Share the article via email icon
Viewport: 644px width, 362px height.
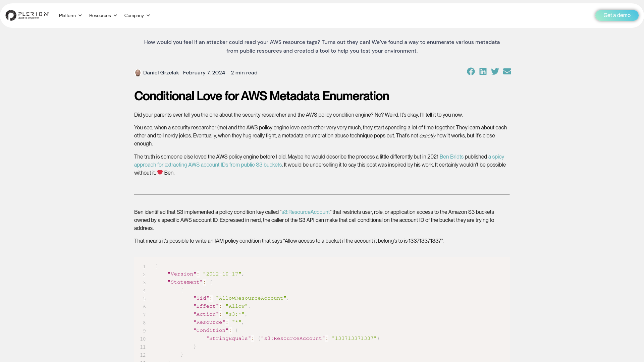pos(507,71)
